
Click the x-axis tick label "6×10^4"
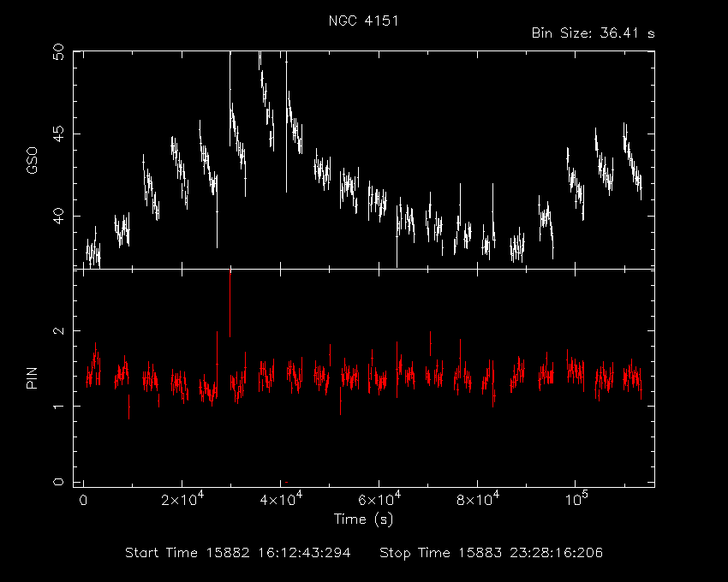coord(379,498)
